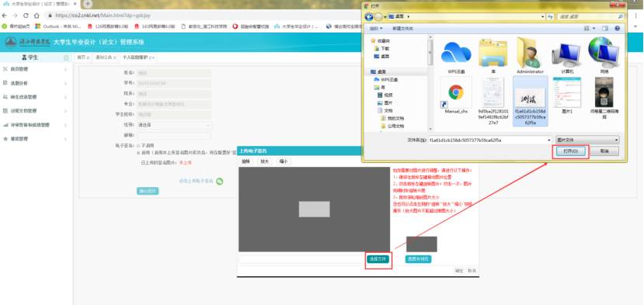This screenshot has width=644, height=305.
Task: Click the file list vertical scrollbar
Action: [430, 83]
